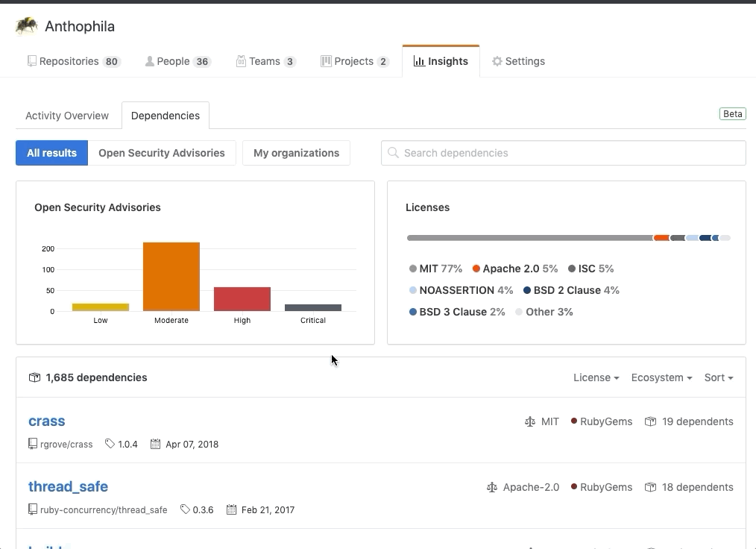Go to the Repositories tab
756x549 pixels.
[x=73, y=61]
